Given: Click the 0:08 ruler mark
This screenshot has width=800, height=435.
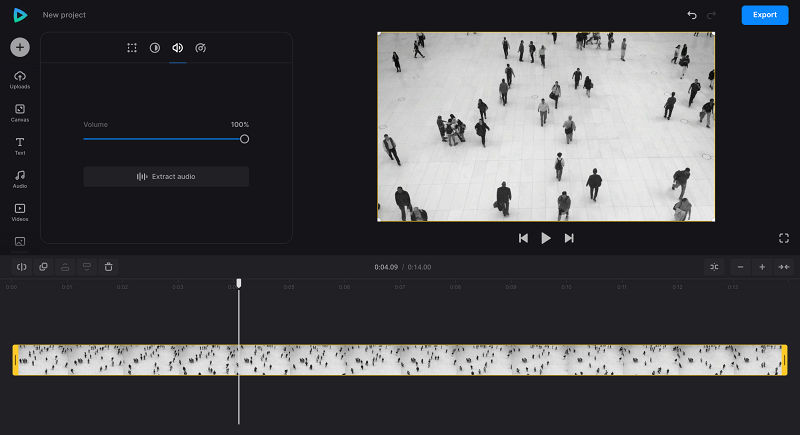Looking at the screenshot, I should [456, 287].
